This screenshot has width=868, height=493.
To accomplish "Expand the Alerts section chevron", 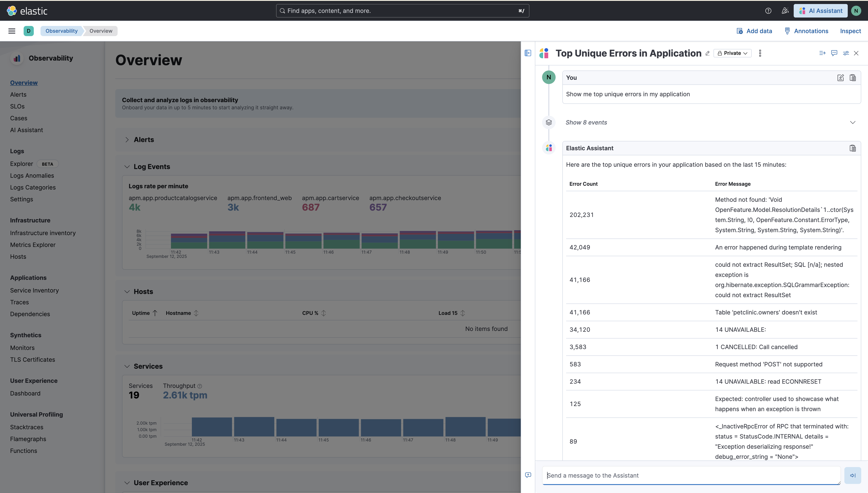I will tap(127, 139).
